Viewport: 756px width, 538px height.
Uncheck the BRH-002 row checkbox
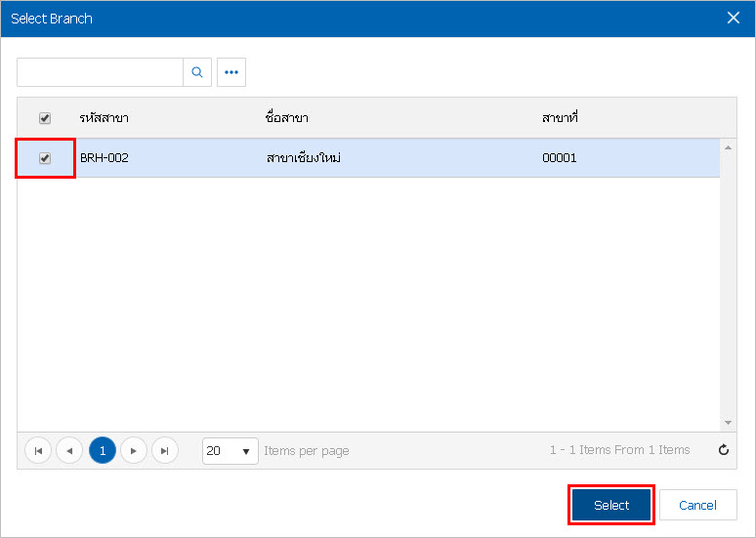coord(45,158)
